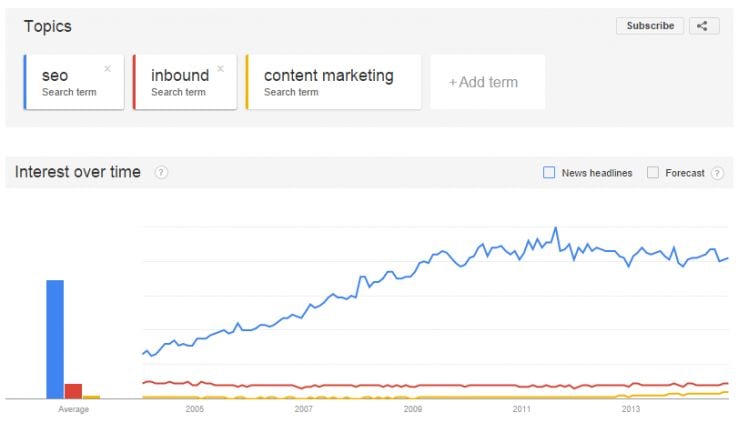Click the blue seo average bar
Image resolution: width=738 pixels, height=423 pixels.
[x=55, y=339]
